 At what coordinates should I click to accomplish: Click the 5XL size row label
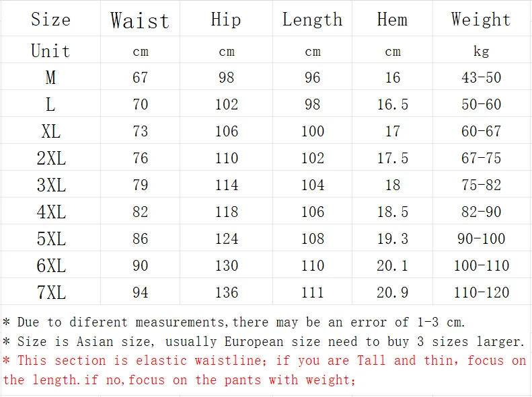(x=50, y=239)
